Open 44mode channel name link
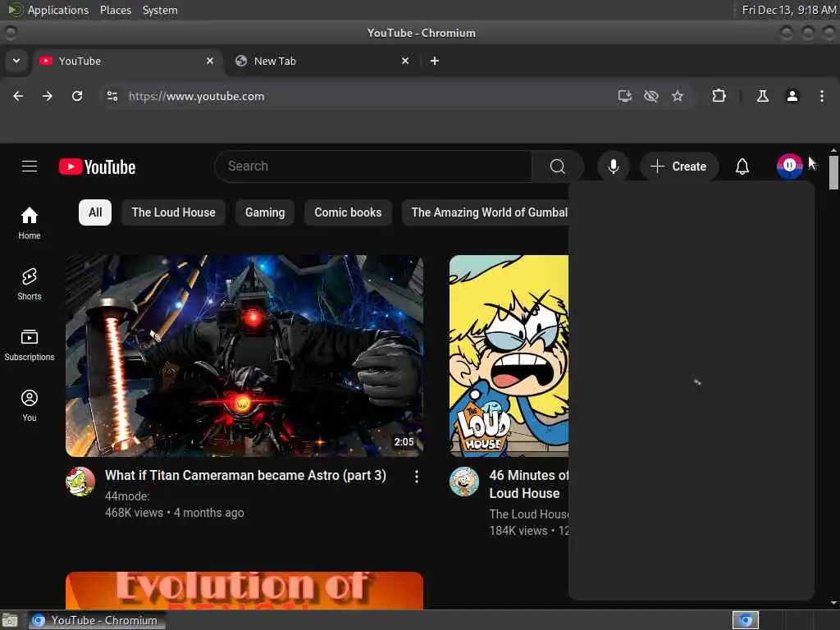The image size is (840, 630). click(127, 496)
